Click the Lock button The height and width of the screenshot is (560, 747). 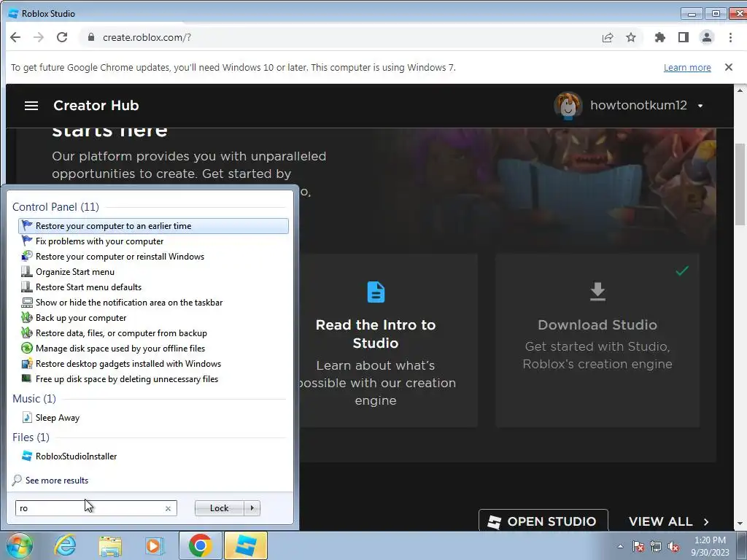tap(219, 508)
